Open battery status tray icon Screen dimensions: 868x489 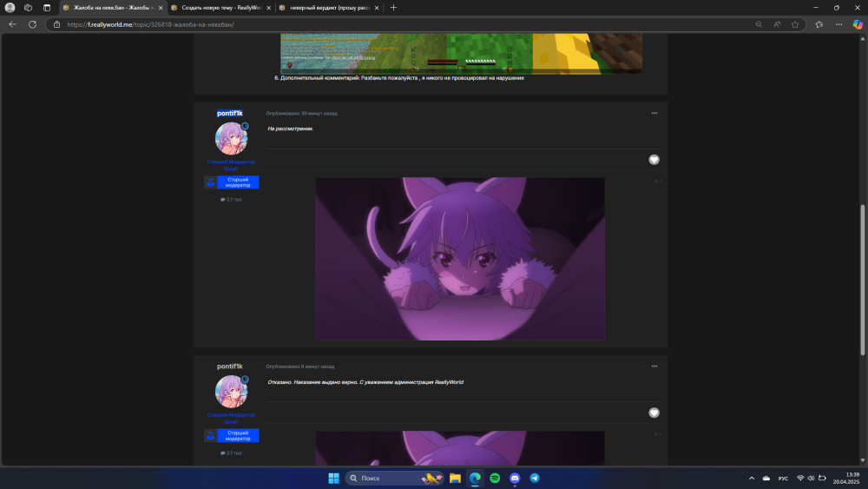point(822,478)
